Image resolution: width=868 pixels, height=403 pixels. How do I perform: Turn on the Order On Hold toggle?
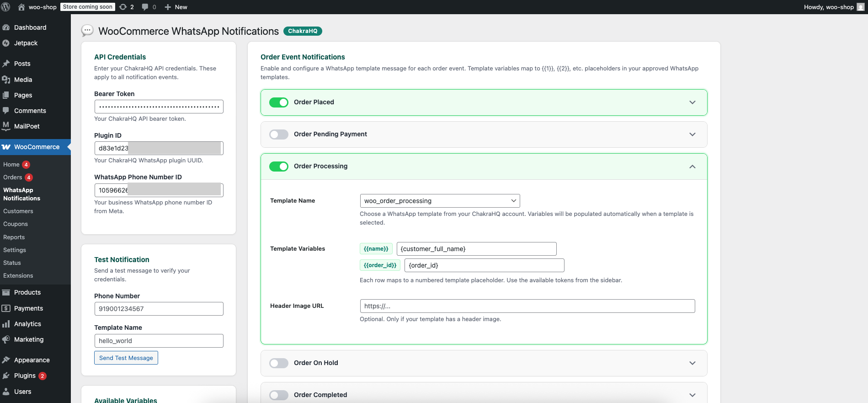tap(278, 363)
